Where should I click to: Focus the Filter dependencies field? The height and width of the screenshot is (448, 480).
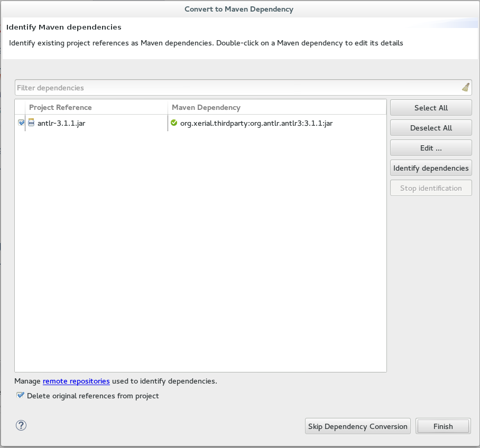coord(243,88)
